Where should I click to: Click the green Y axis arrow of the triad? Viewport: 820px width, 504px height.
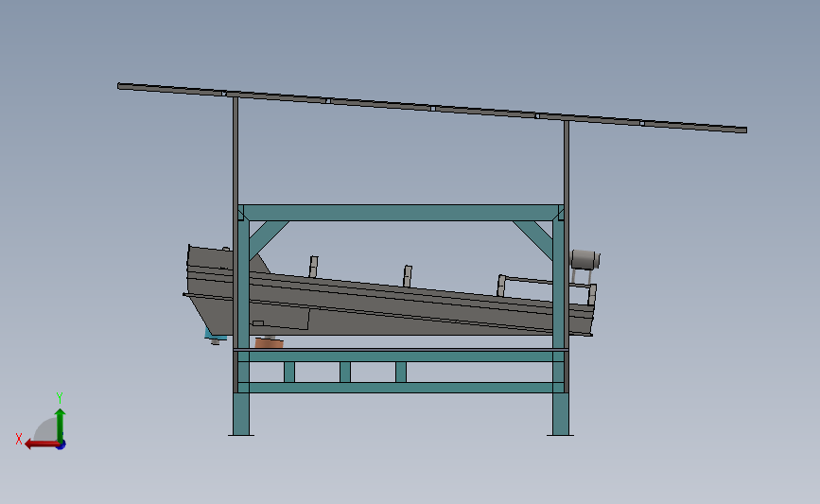click(x=61, y=426)
